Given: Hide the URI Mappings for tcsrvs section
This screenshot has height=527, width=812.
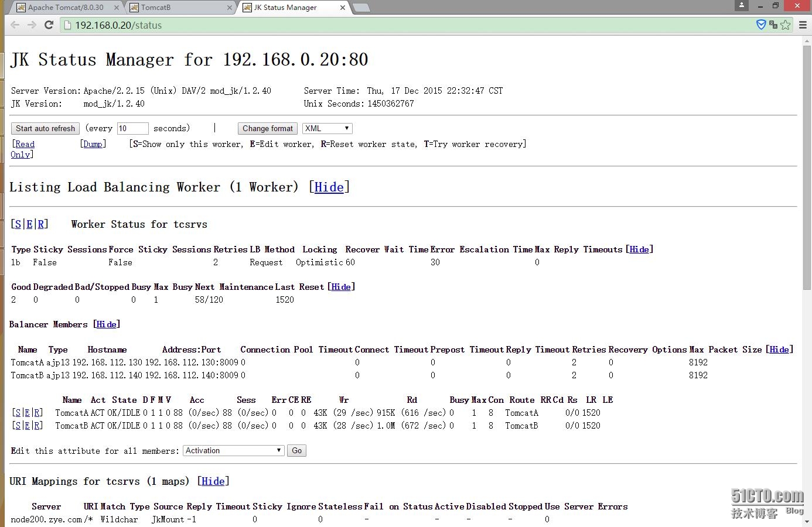Looking at the screenshot, I should click(213, 481).
